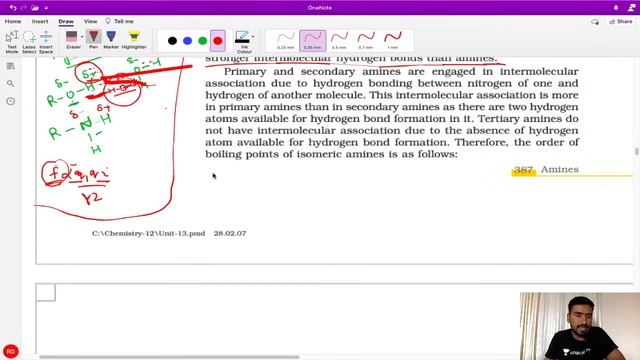Choose the 0.25 mm pen thickness
The width and height of the screenshot is (640, 360).
click(286, 41)
